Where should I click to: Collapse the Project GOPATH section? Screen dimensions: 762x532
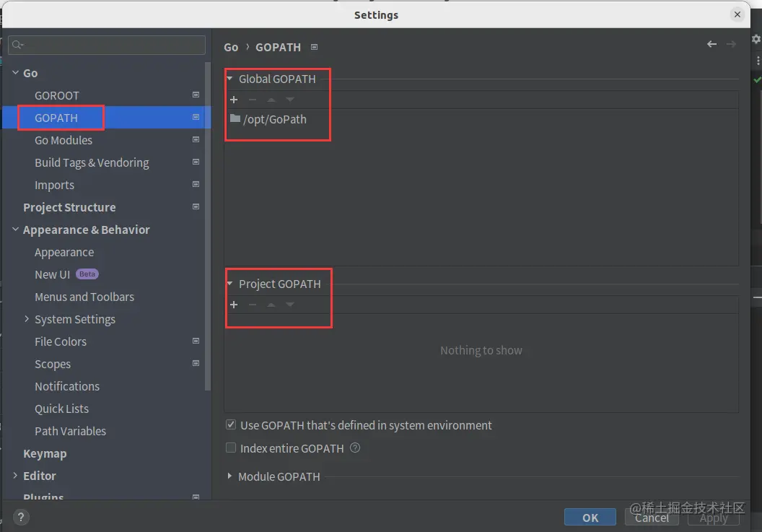[230, 284]
